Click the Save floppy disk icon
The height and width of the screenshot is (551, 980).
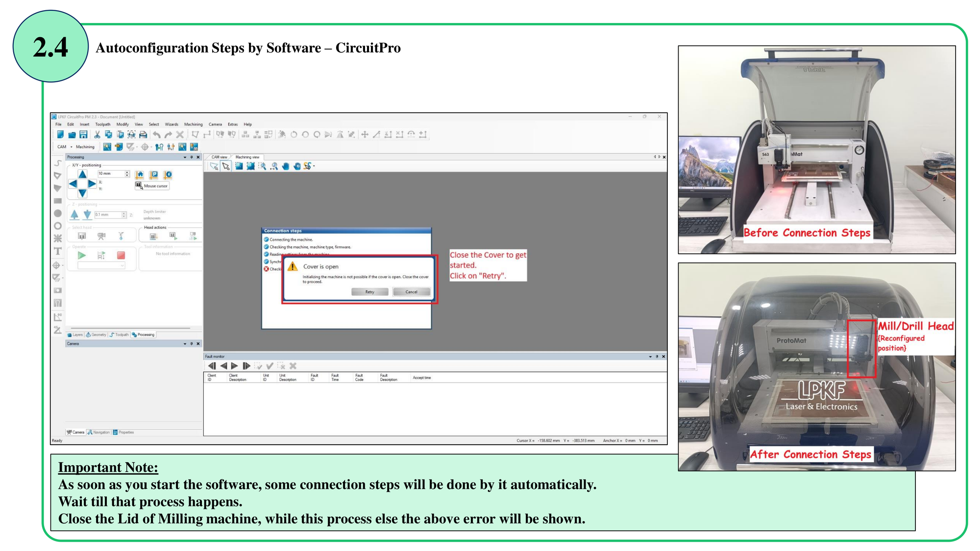click(x=83, y=134)
